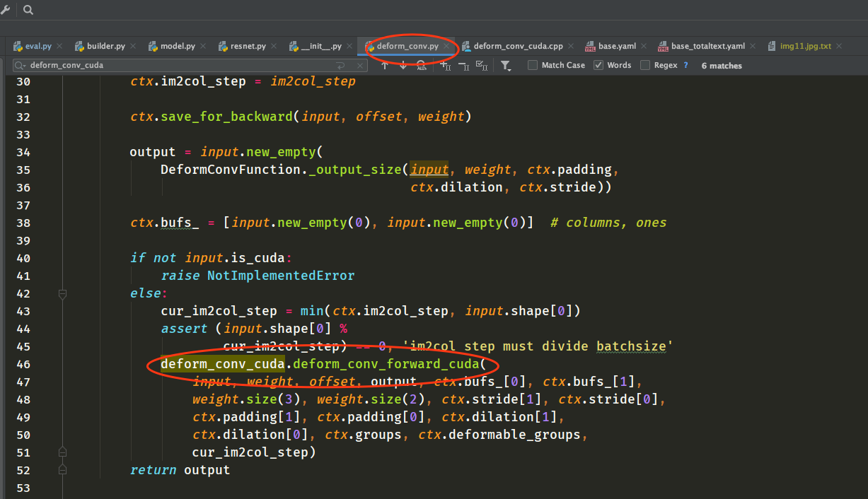Screen dimensions: 868x499
Task: Collapse the else block at line 42
Action: click(x=62, y=293)
